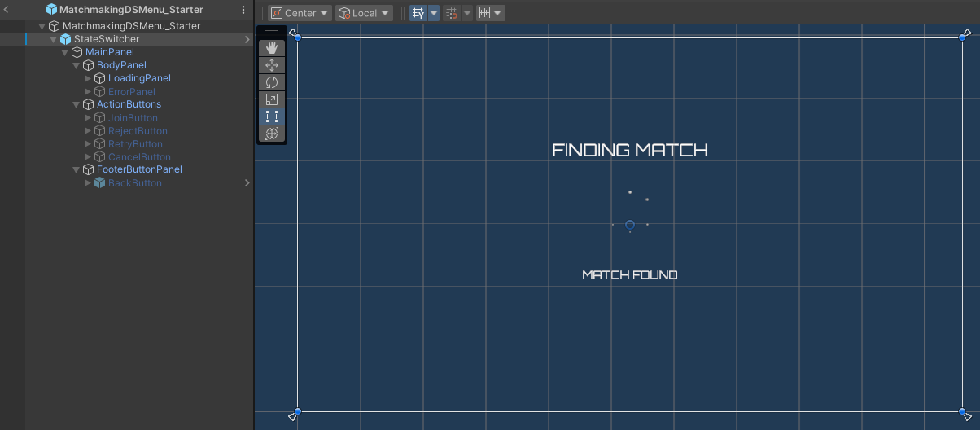Click the LoadingPanel cube icon
This screenshot has width=980, height=430.
click(100, 78)
